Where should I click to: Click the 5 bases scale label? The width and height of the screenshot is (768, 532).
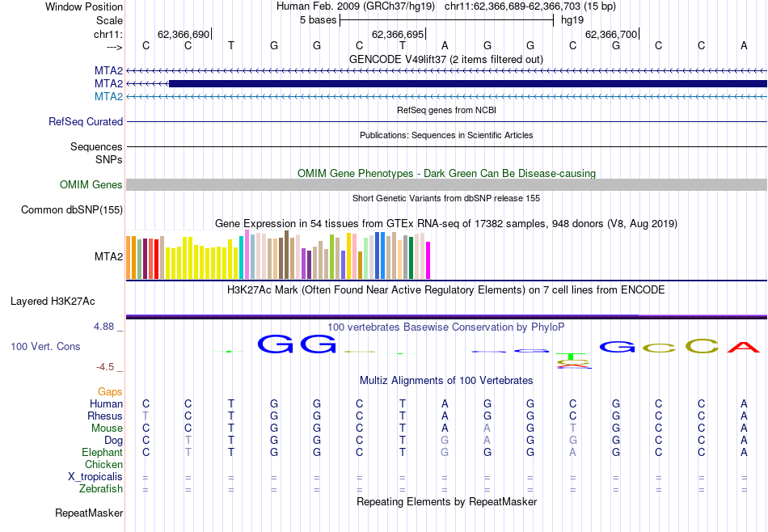pos(319,20)
